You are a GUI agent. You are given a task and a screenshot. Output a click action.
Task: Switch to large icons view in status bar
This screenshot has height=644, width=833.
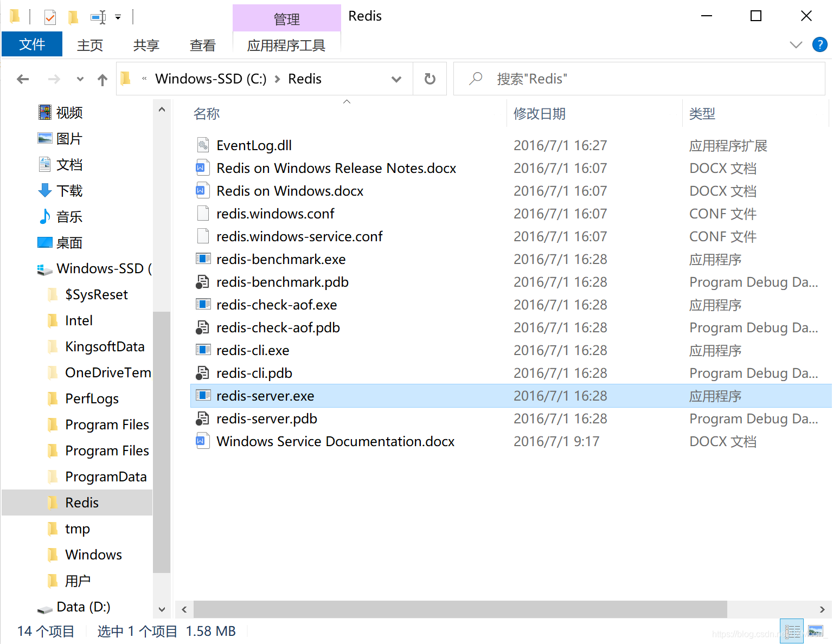[x=816, y=631]
